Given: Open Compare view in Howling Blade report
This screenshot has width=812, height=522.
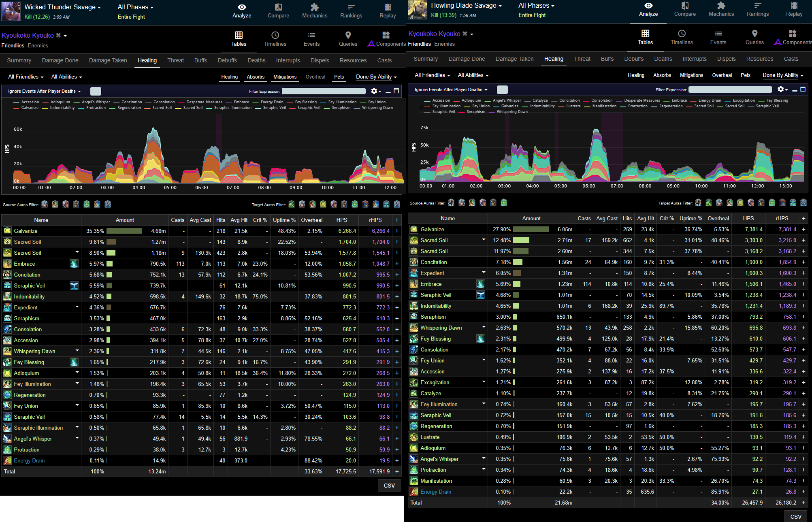Looking at the screenshot, I should click(x=685, y=9).
